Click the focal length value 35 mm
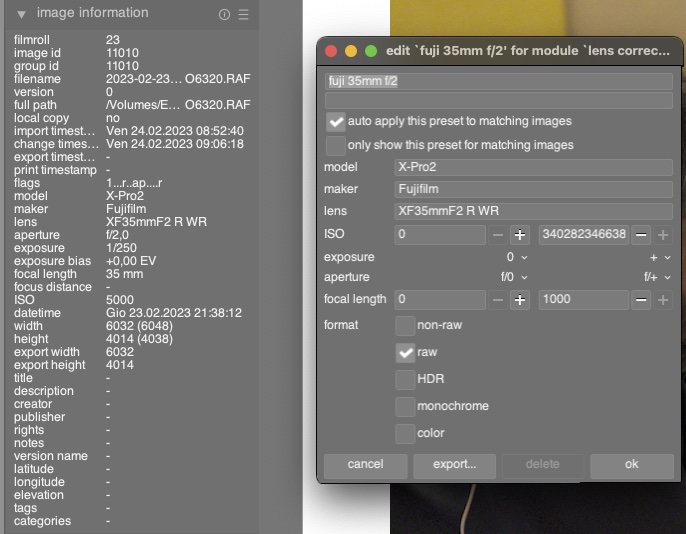The width and height of the screenshot is (686, 534). 124,274
